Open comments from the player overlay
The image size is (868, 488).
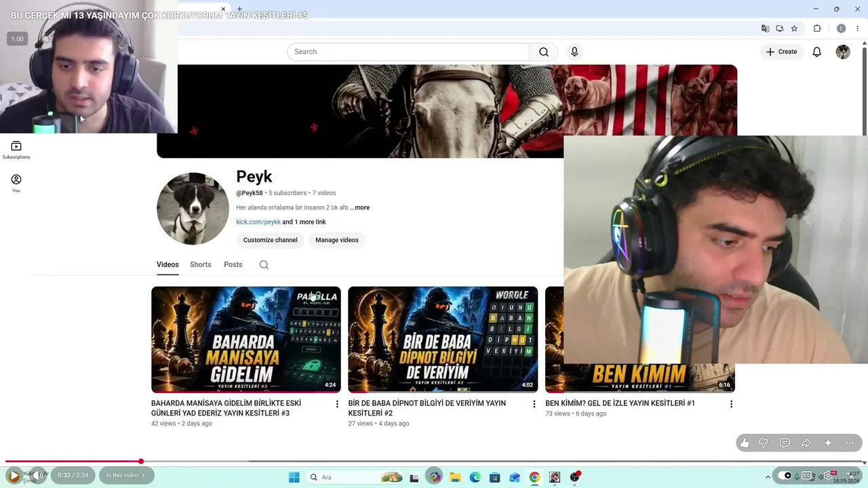785,443
